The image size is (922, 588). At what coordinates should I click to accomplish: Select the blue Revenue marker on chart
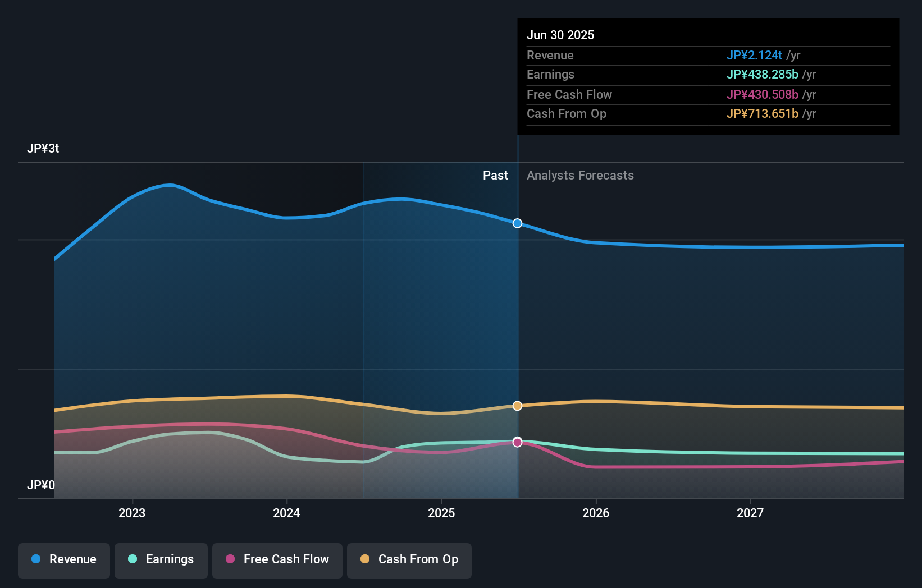point(517,223)
